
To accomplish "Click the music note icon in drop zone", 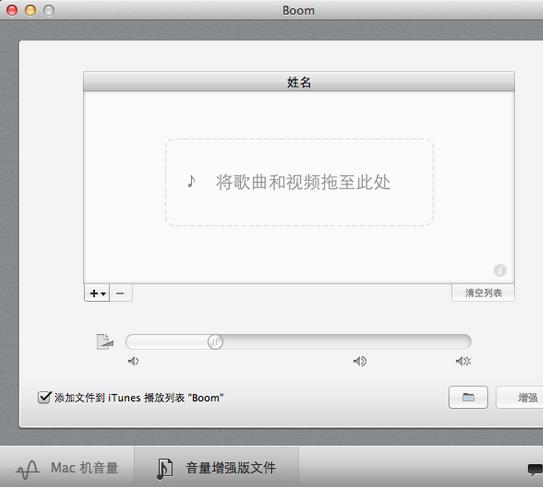I will 191,181.
